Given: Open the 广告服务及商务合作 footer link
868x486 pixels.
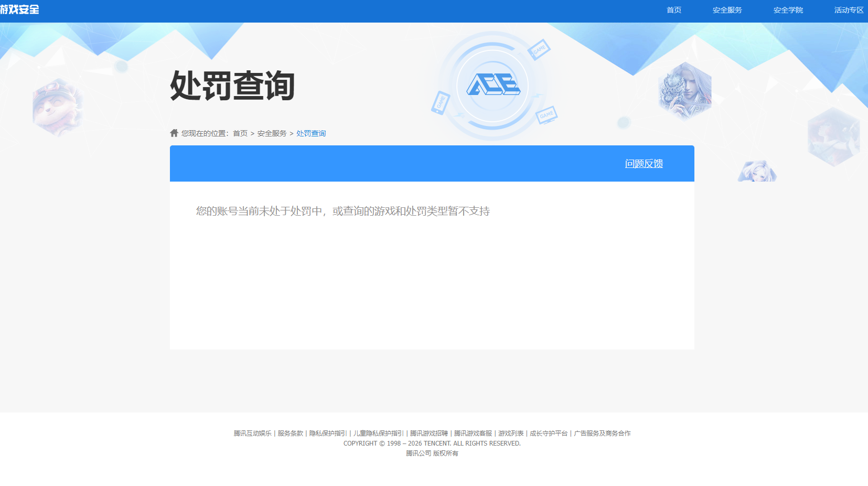Looking at the screenshot, I should coord(602,434).
